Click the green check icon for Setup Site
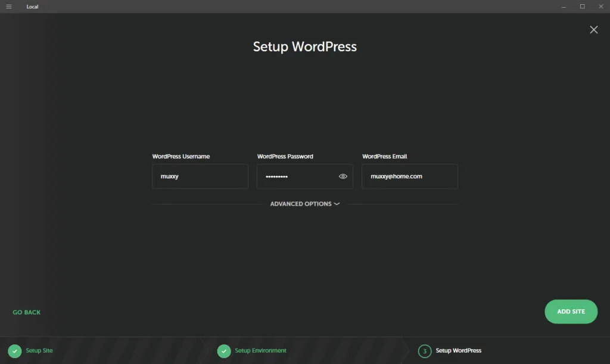 coord(15,351)
